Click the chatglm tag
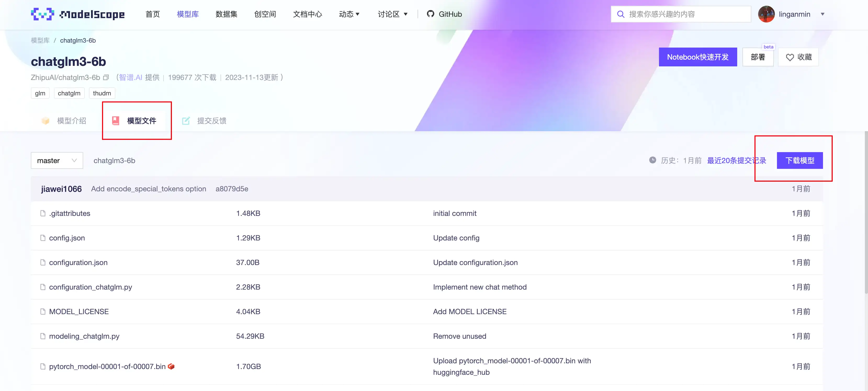 click(x=69, y=93)
